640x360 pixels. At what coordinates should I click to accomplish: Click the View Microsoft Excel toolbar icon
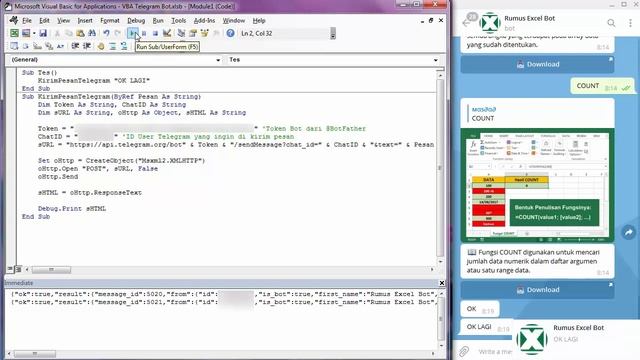point(14,33)
